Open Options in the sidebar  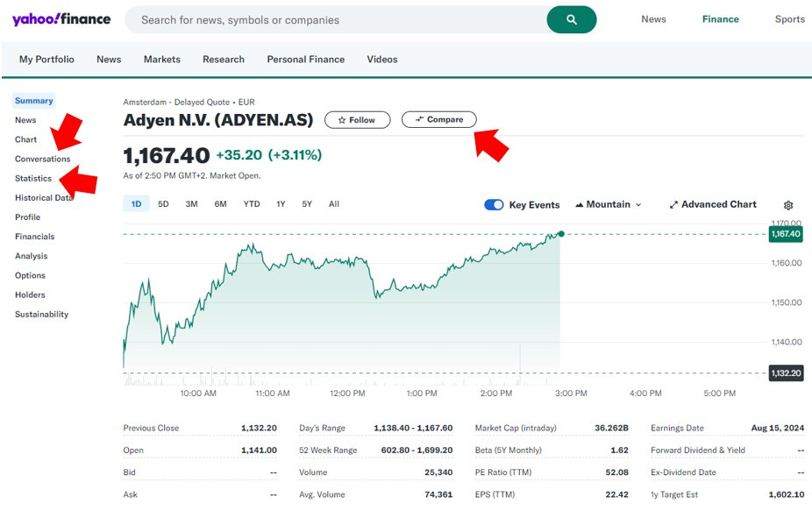(x=30, y=275)
